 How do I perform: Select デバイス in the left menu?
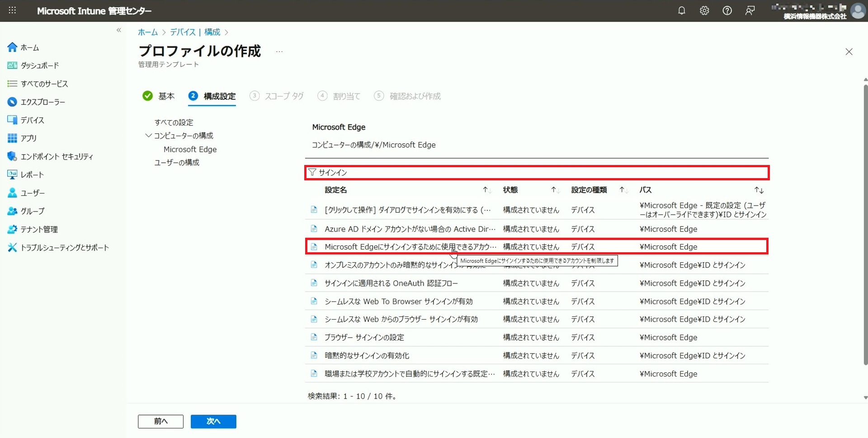point(32,120)
